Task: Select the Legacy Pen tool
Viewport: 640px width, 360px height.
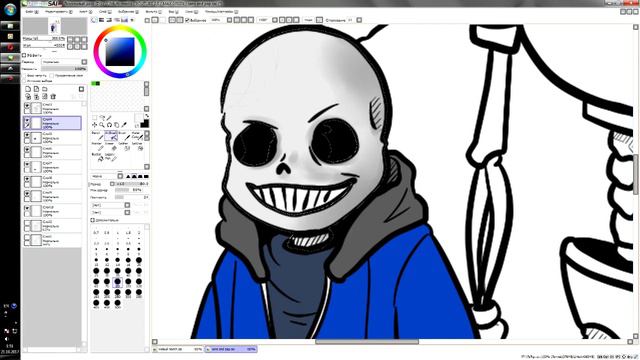Action: pyautogui.click(x=111, y=157)
